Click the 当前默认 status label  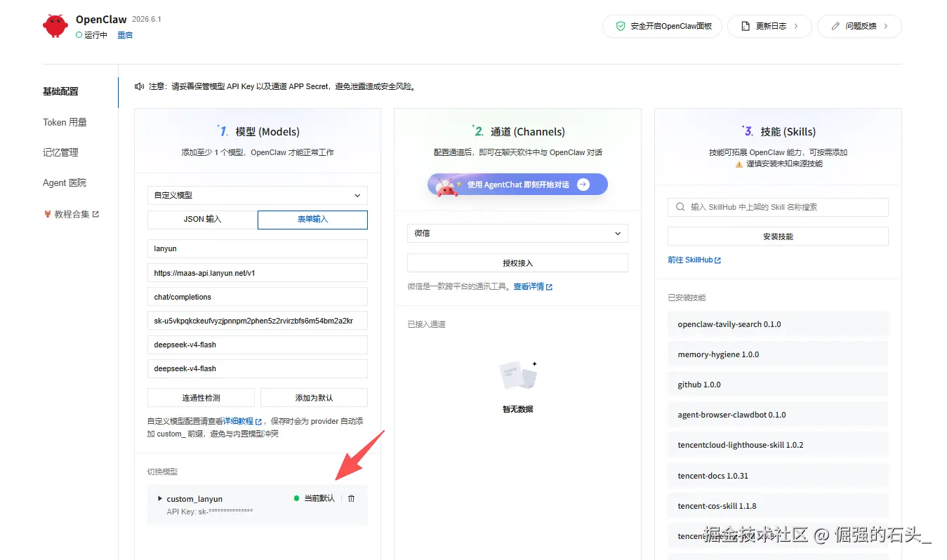pos(319,498)
